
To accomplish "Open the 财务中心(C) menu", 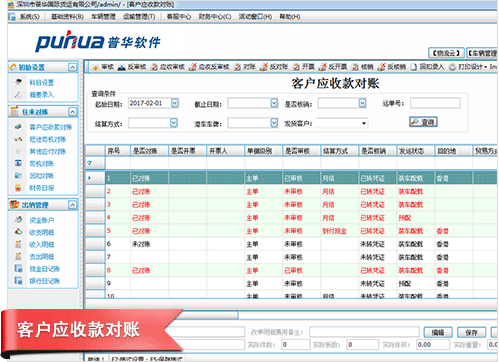I will [215, 17].
